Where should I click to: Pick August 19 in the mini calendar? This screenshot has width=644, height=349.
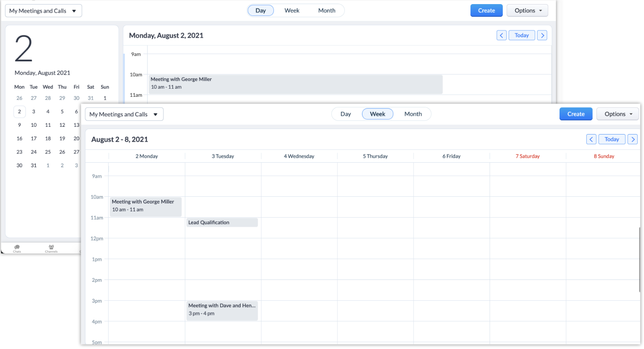point(62,139)
